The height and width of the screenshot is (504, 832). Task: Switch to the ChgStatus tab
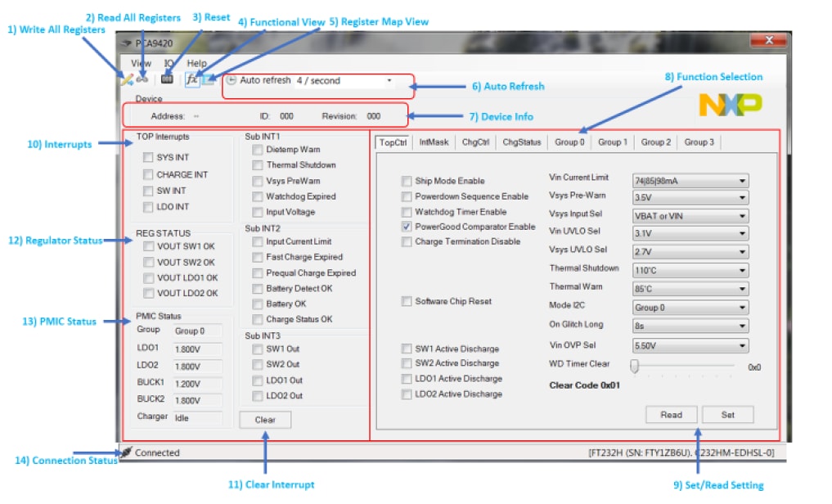click(x=522, y=142)
